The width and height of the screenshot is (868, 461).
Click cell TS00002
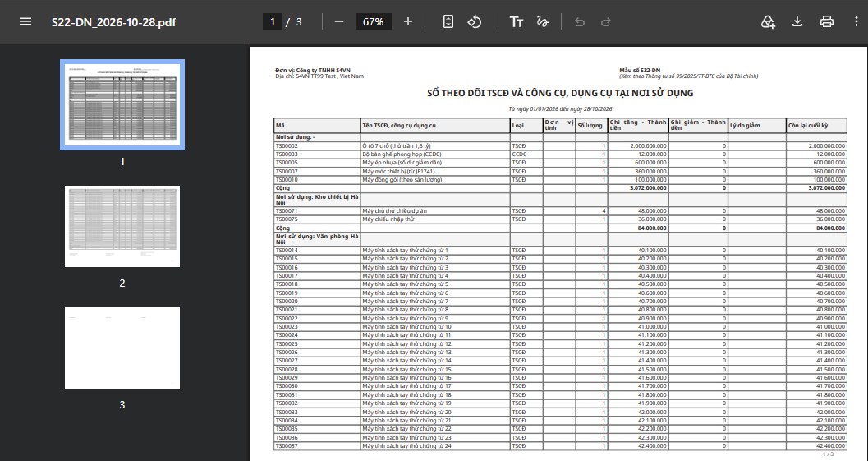[x=317, y=145]
